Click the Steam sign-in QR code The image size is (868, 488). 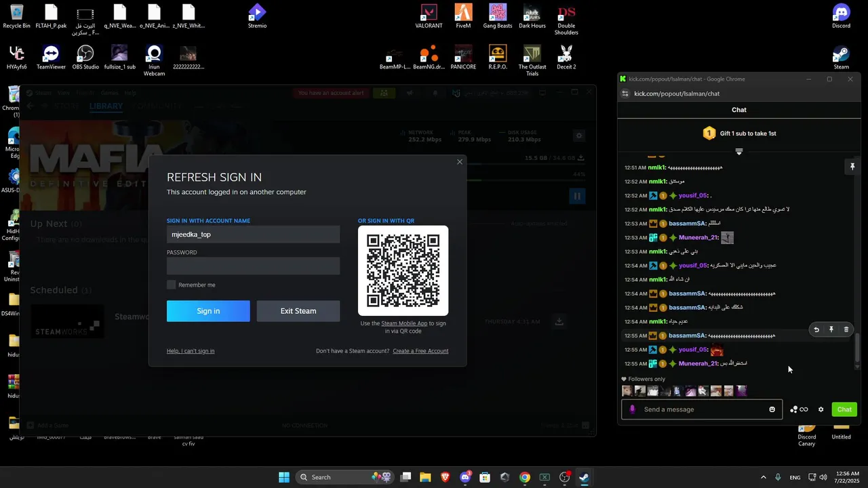point(403,270)
